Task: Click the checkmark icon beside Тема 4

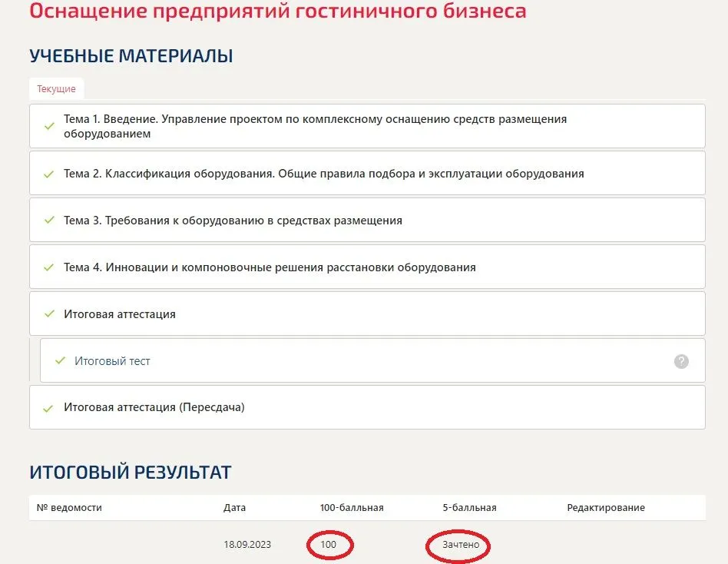Action: 49,267
